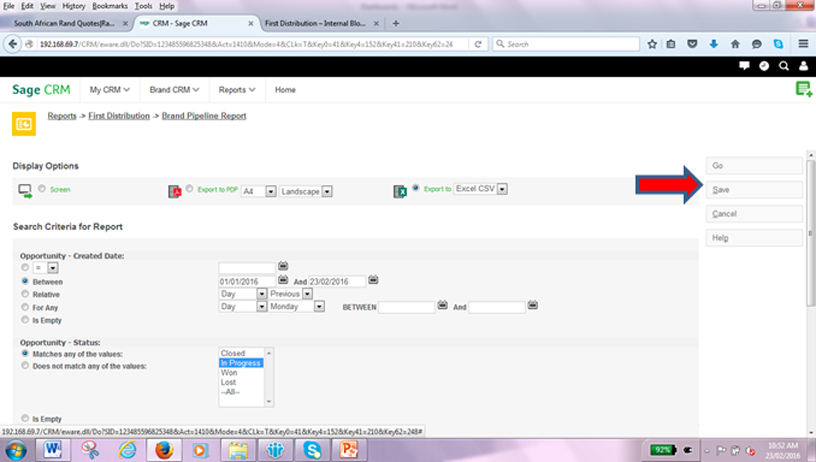This screenshot has height=462, width=816.
Task: Select the Export to Excel CSV radio button
Action: 416,188
